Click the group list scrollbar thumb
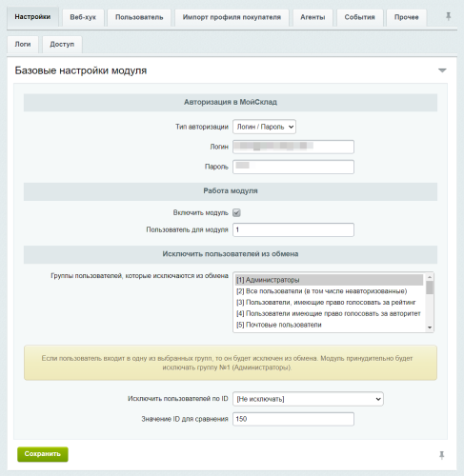Viewport: 464px width, 476px height. (430, 288)
